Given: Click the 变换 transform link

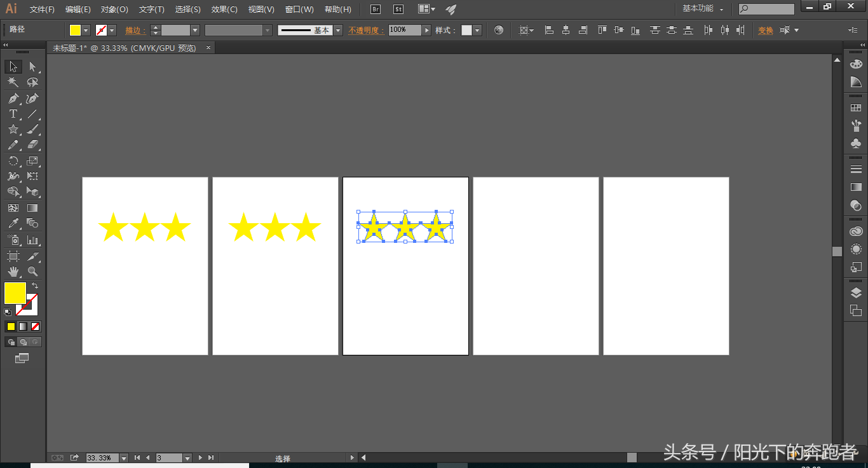Looking at the screenshot, I should 765,30.
